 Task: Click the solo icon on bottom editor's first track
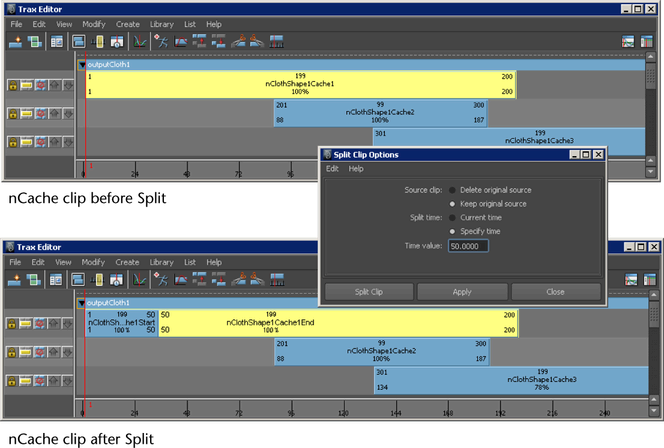click(x=25, y=324)
